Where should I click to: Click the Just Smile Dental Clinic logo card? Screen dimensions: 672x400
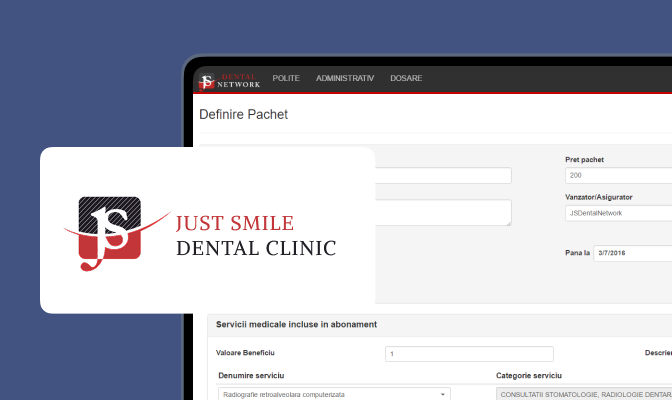(207, 230)
